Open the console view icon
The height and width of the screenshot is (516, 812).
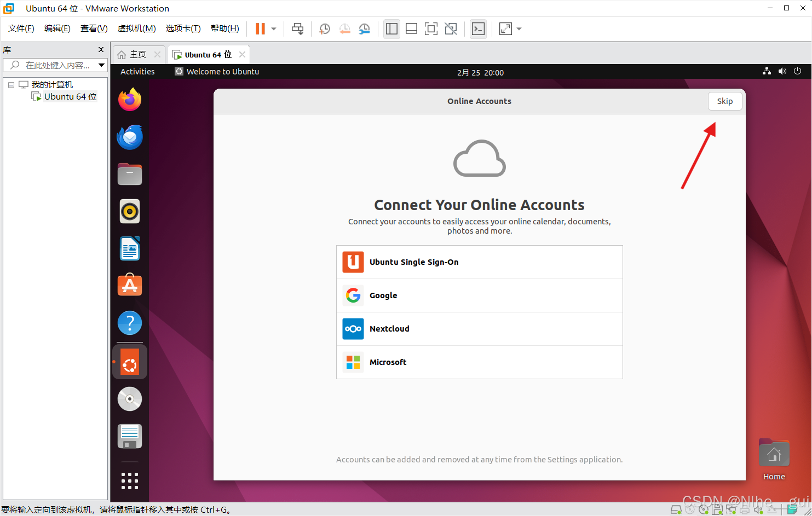pos(478,29)
